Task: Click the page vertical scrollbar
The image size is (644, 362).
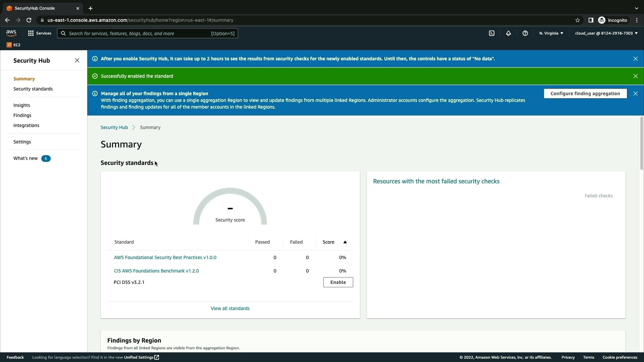Action: point(641,143)
